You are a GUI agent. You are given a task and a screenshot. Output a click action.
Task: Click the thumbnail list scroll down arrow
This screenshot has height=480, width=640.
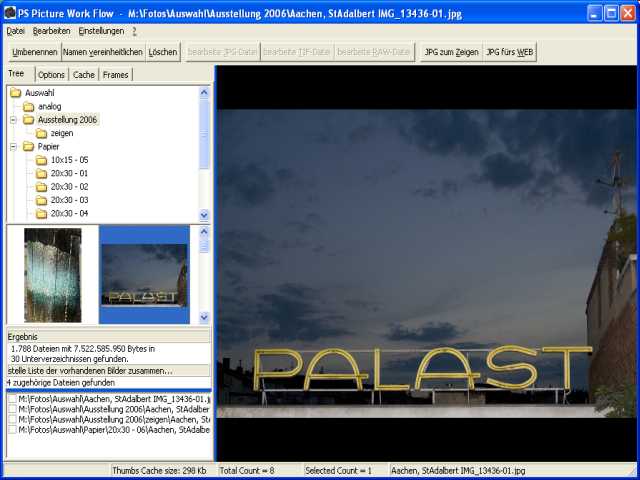tap(204, 317)
